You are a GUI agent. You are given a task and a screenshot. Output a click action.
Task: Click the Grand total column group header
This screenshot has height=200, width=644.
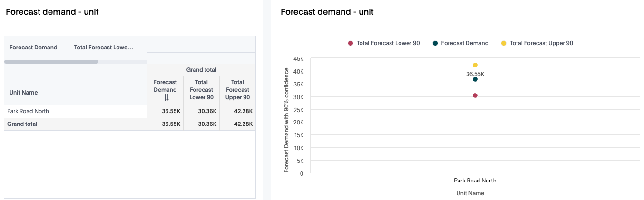[x=201, y=70]
